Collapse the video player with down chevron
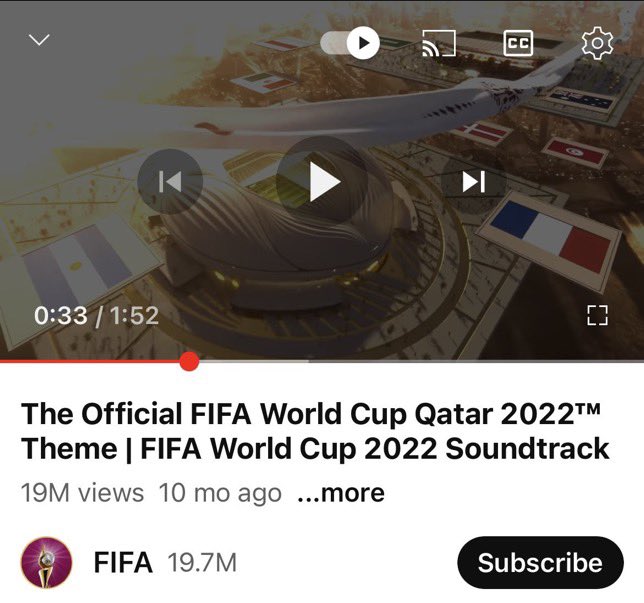The height and width of the screenshot is (603, 644). coord(39,40)
